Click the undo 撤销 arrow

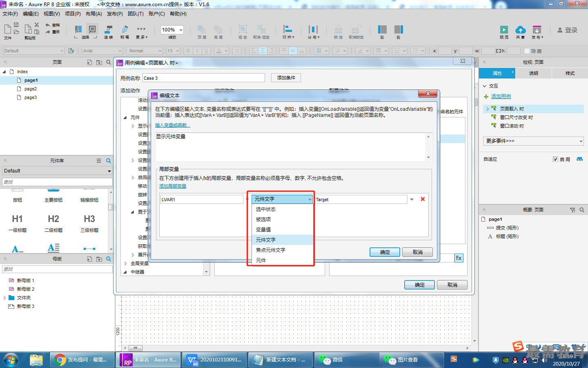click(48, 25)
